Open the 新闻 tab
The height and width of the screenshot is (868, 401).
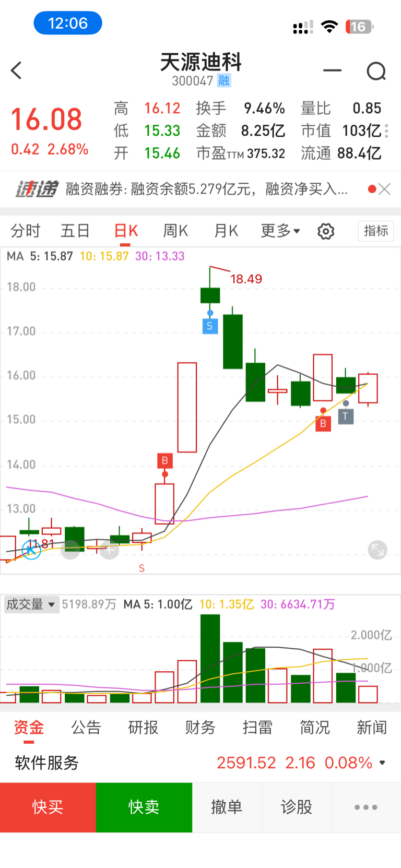pos(372,727)
